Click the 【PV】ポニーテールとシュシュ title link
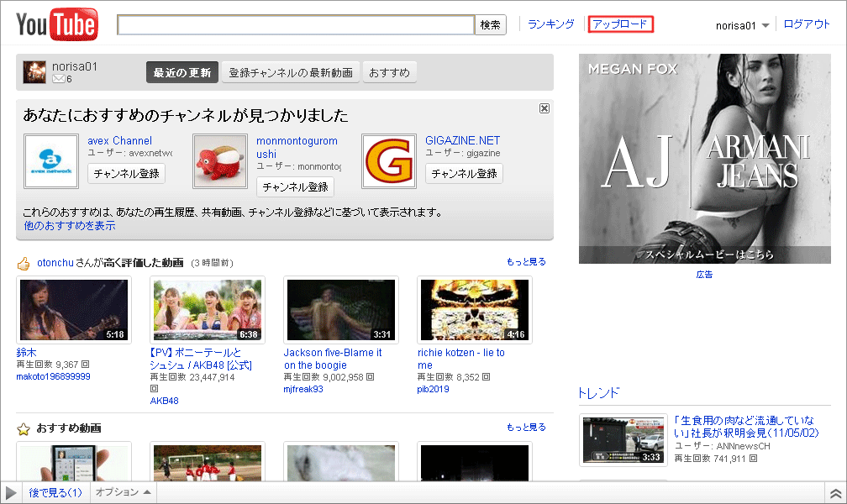Screen dimensions: 847x504 click(200, 359)
